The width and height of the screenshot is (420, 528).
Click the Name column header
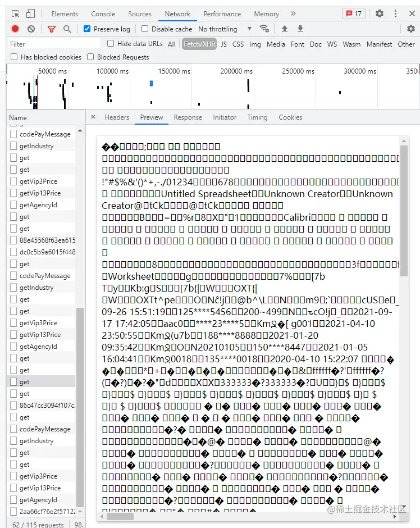pyautogui.click(x=46, y=117)
